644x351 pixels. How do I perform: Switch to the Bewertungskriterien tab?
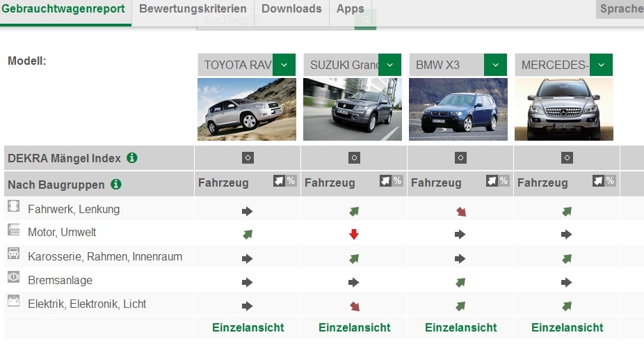pyautogui.click(x=193, y=9)
